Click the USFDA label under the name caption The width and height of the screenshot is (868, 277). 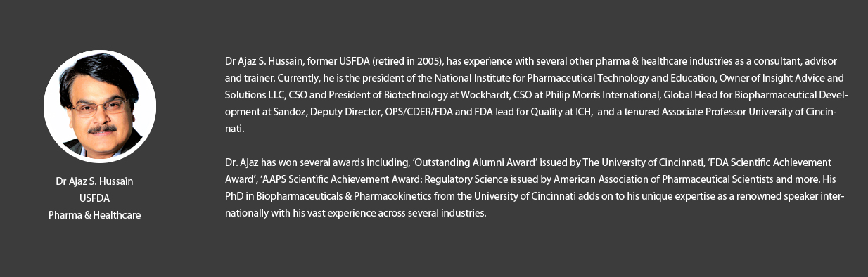pyautogui.click(x=94, y=198)
